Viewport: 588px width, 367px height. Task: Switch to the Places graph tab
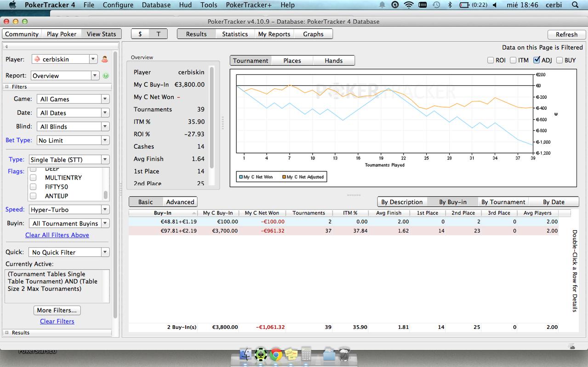pos(292,61)
